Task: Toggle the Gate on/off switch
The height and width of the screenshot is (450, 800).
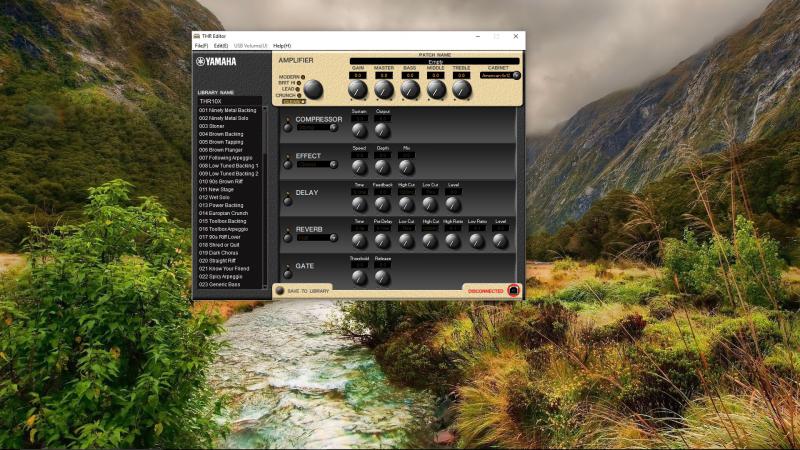Action: [x=287, y=274]
